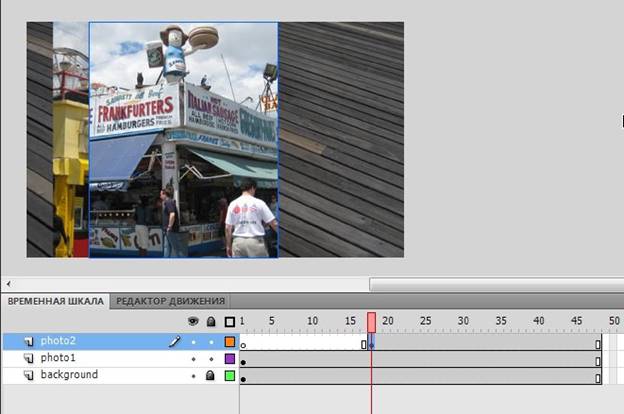Select photo2 keyframe under the playhead

[371, 344]
